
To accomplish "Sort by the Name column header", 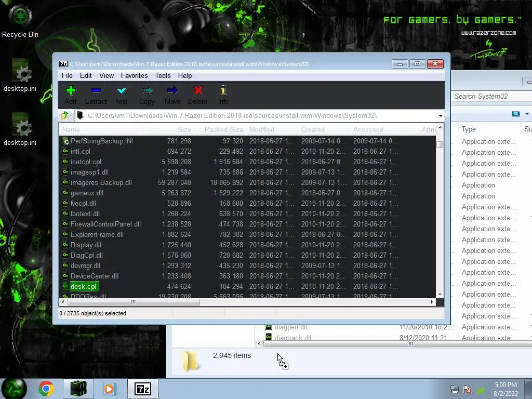I will (x=101, y=129).
